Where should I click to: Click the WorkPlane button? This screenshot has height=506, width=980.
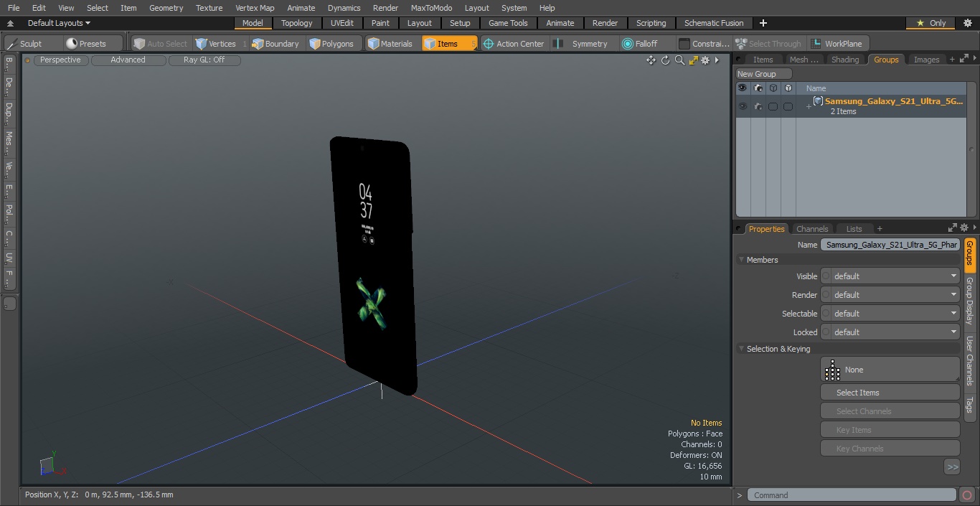coord(837,44)
